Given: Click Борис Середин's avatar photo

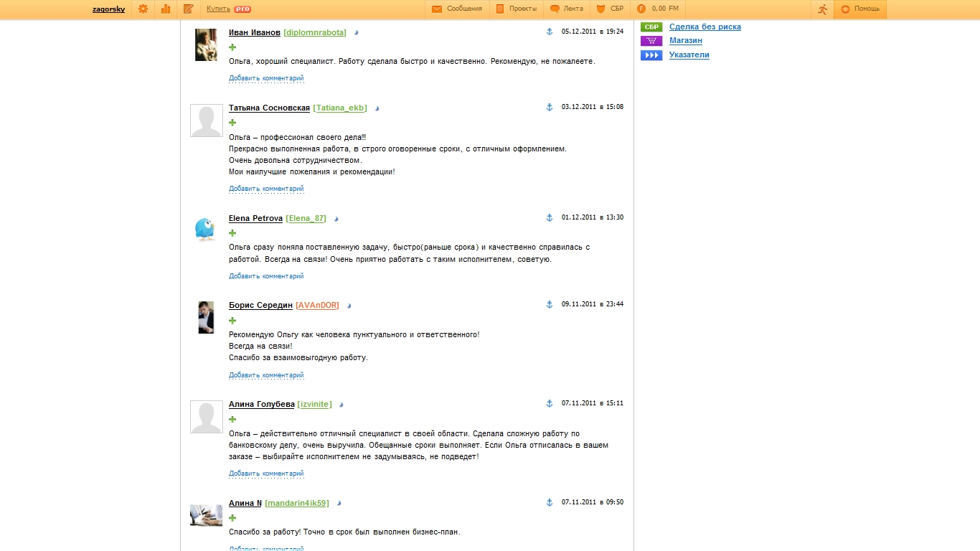Looking at the screenshot, I should pos(206,317).
